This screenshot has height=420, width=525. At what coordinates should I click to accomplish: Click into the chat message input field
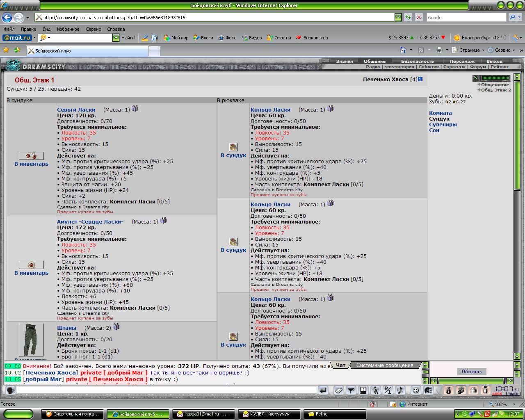[166, 390]
